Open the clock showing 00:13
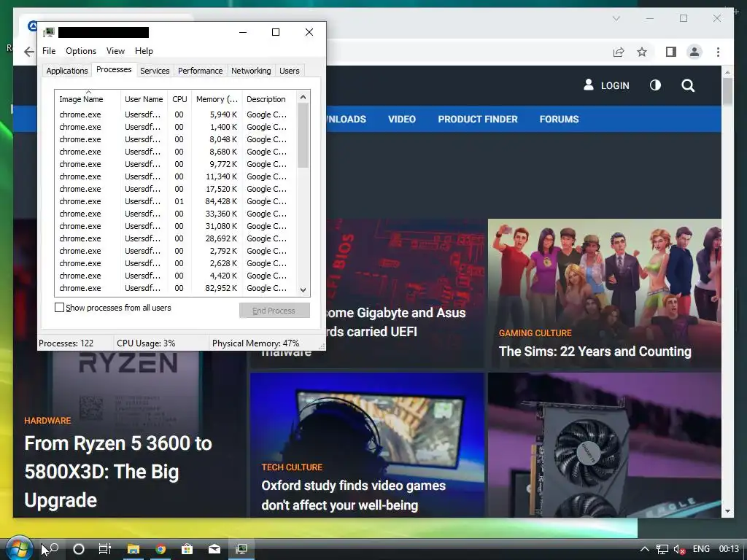The width and height of the screenshot is (747, 560). pos(729,549)
